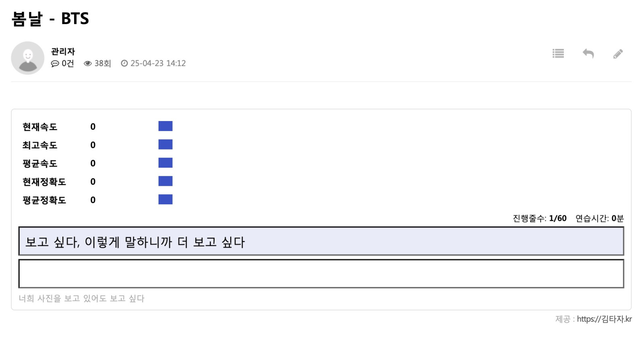Click the 0건 comment count
The image size is (644, 345).
pyautogui.click(x=68, y=64)
